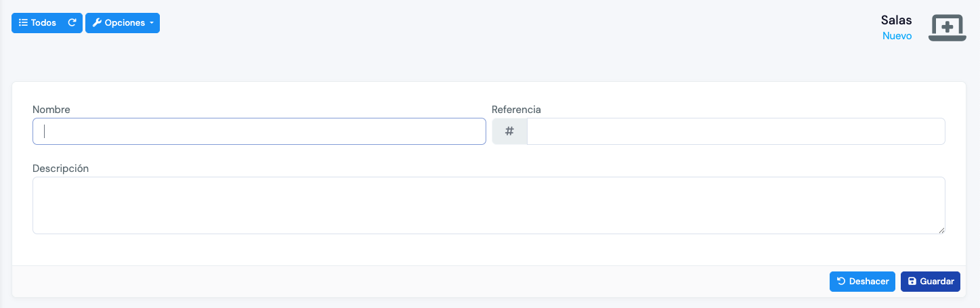Image resolution: width=980 pixels, height=308 pixels.
Task: Click the undo arrow icon in Deshacer
Action: 841,282
